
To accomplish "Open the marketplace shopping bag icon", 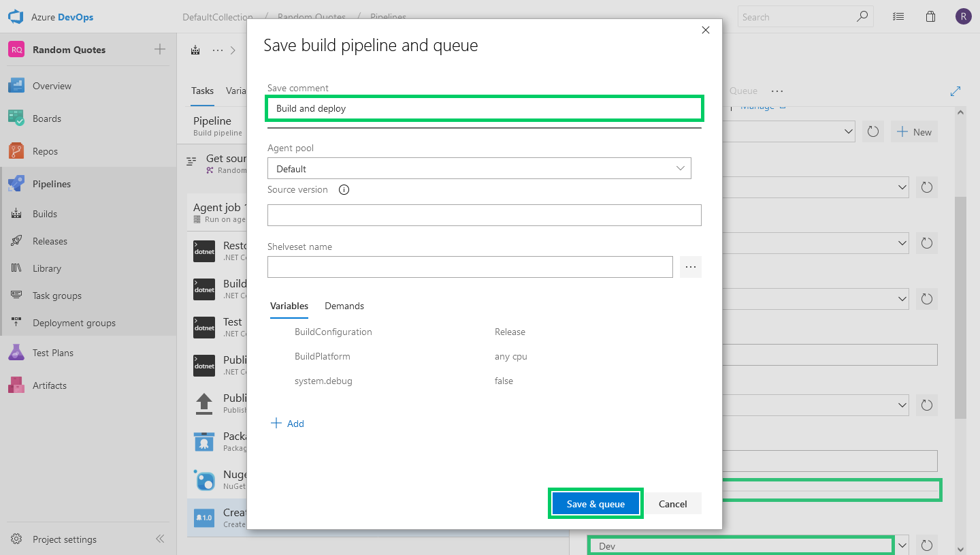I will click(x=930, y=17).
